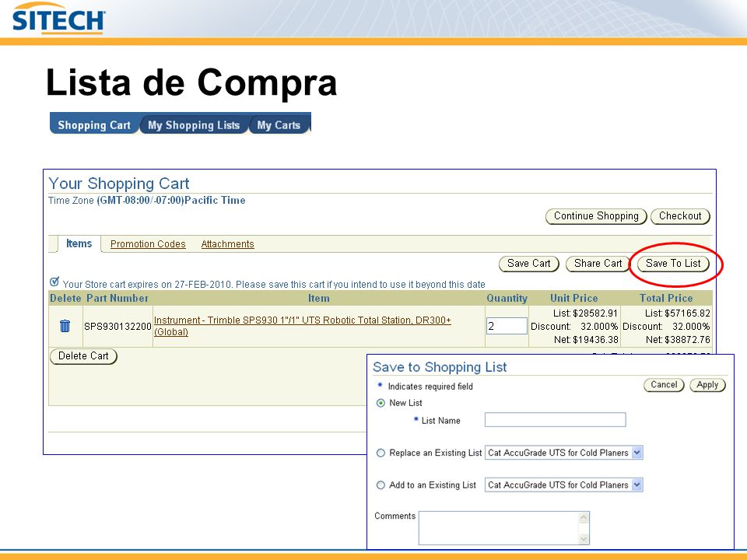Viewport: 747px width, 560px height.
Task: Click the Part Number column header
Action: [117, 298]
